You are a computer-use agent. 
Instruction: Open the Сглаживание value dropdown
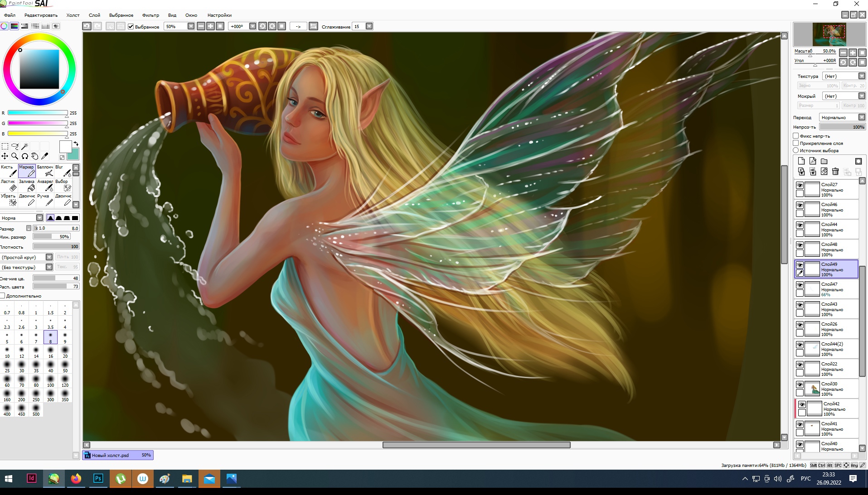click(x=369, y=26)
